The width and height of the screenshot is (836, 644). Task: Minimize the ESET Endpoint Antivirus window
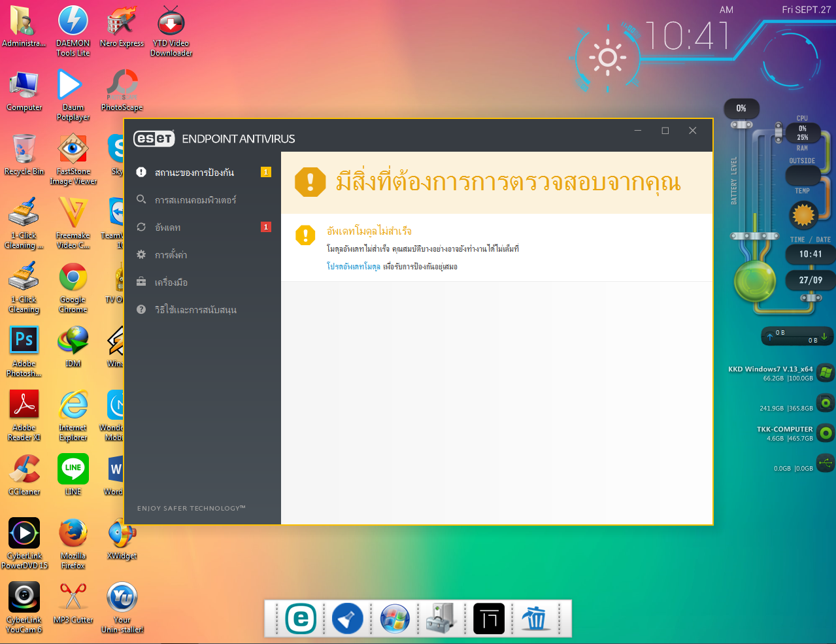pyautogui.click(x=638, y=131)
